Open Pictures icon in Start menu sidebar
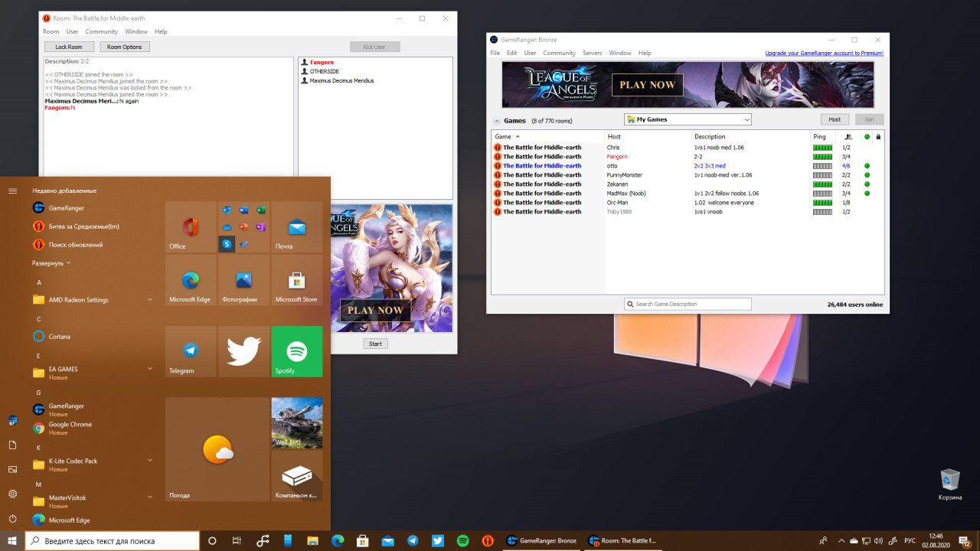 (x=12, y=469)
